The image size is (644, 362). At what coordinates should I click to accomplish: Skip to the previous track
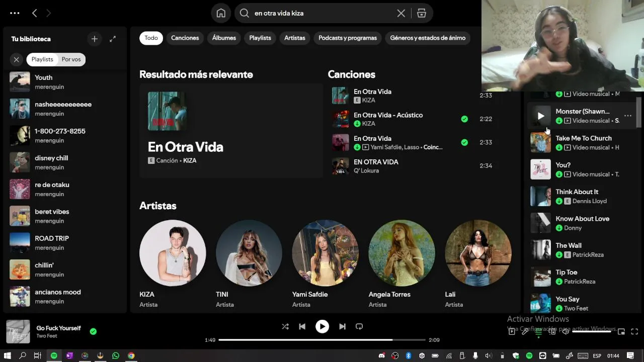302,326
